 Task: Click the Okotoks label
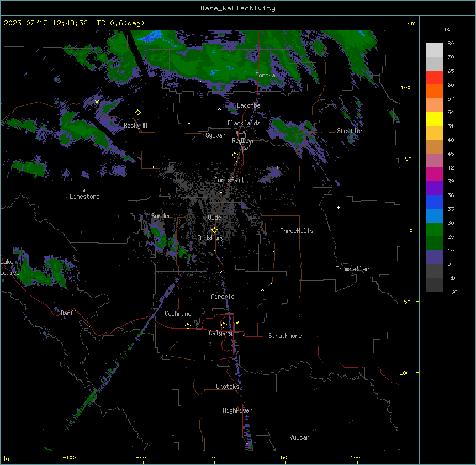pyautogui.click(x=228, y=387)
